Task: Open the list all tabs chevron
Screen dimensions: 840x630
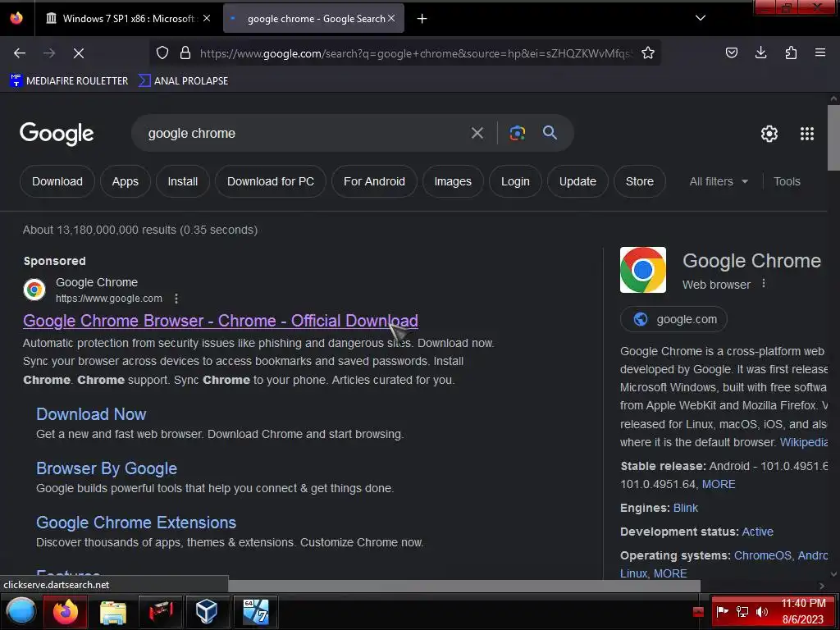Action: click(701, 18)
